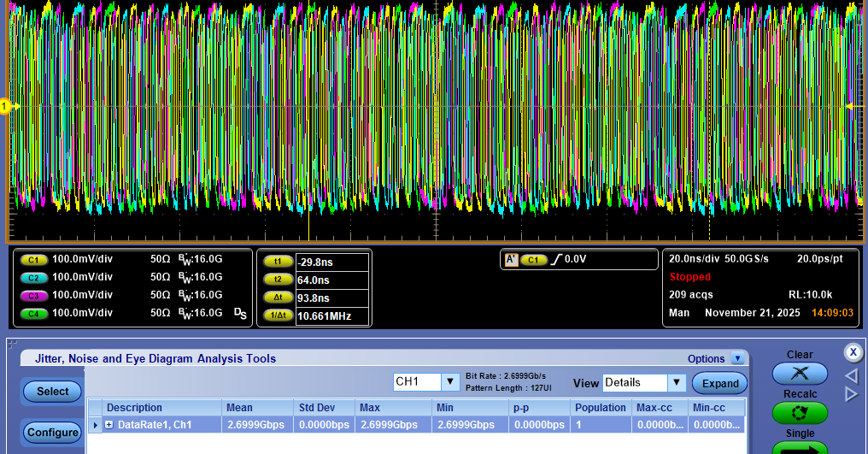The height and width of the screenshot is (454, 868).
Task: Click the Expand button
Action: [x=718, y=383]
